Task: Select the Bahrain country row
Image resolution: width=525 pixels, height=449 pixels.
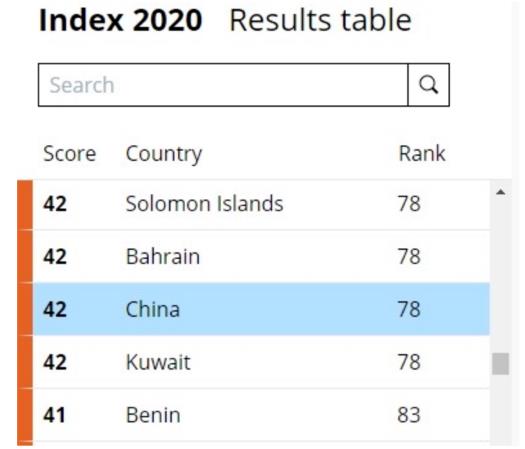Action: pyautogui.click(x=261, y=256)
